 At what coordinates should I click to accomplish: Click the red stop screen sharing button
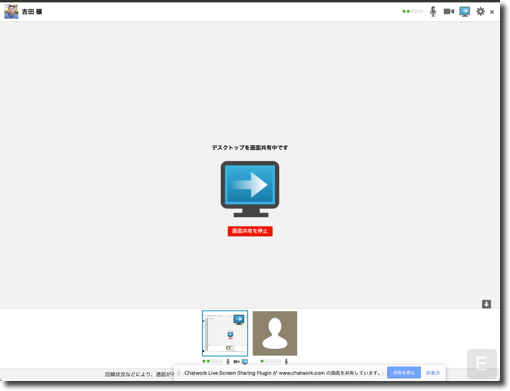pyautogui.click(x=250, y=231)
